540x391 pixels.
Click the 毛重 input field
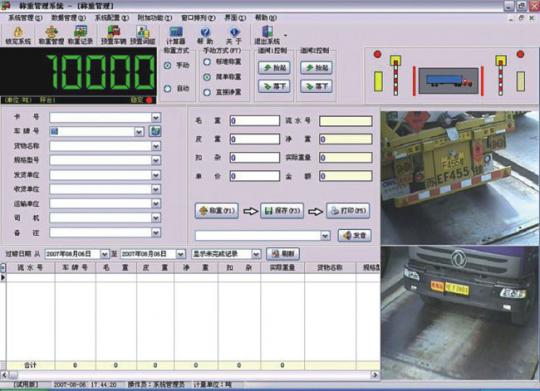[255, 121]
